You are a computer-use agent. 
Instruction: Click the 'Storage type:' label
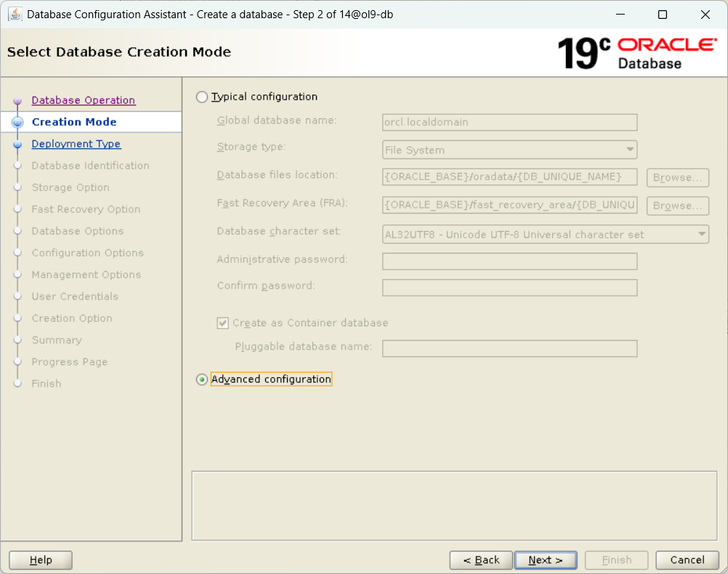pos(251,147)
